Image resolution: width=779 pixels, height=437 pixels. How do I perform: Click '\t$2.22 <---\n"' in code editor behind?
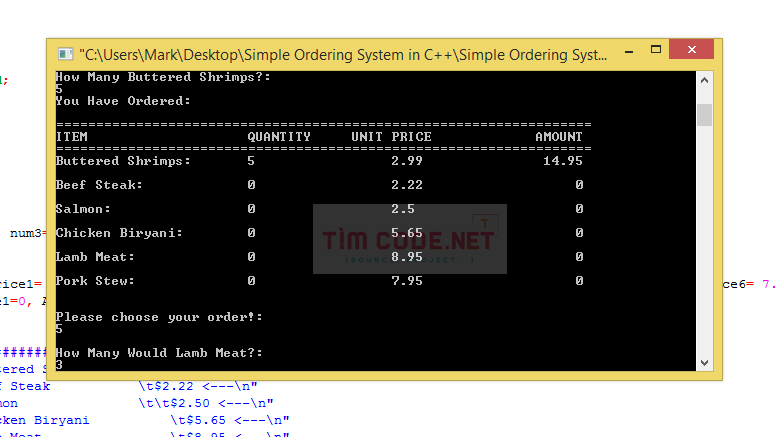tap(198, 386)
